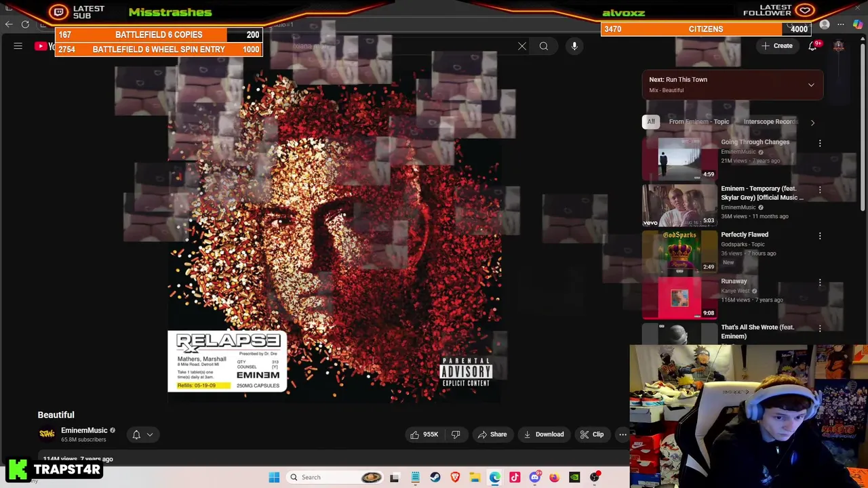The image size is (868, 488).
Task: Open Runaway video title
Action: pyautogui.click(x=734, y=281)
